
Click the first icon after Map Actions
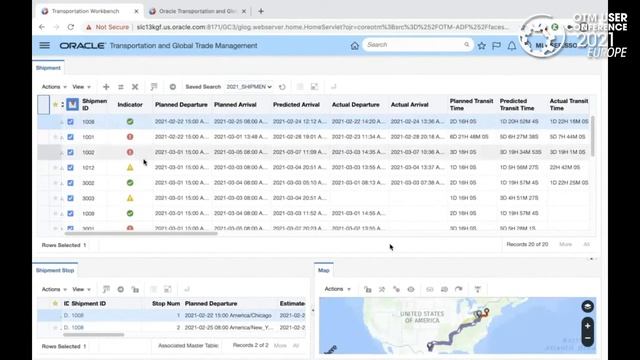click(x=367, y=289)
